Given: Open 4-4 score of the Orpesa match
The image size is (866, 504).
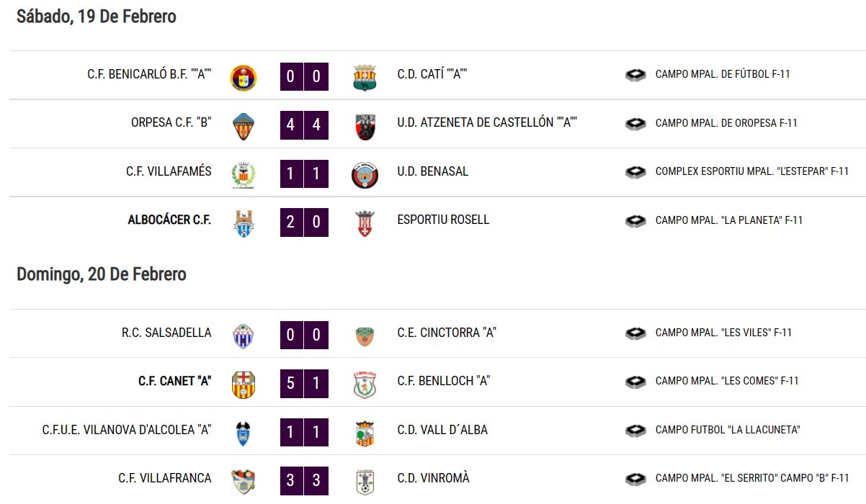Looking at the screenshot, I should coord(304,125).
